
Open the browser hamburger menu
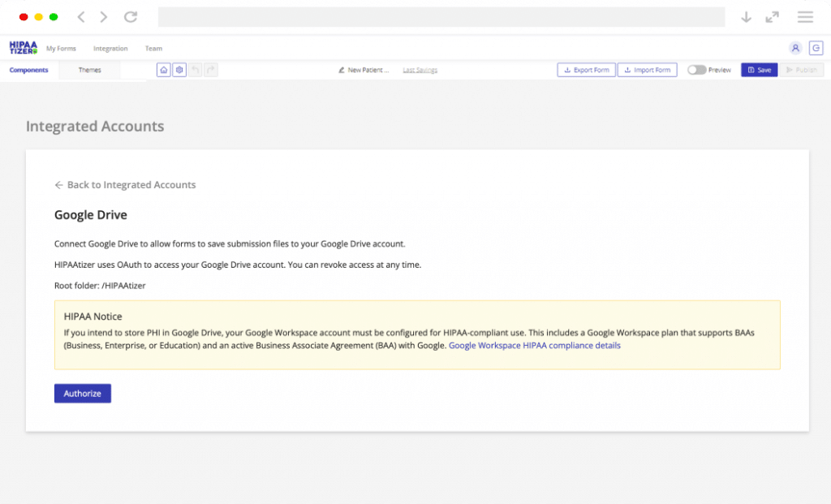(x=805, y=17)
